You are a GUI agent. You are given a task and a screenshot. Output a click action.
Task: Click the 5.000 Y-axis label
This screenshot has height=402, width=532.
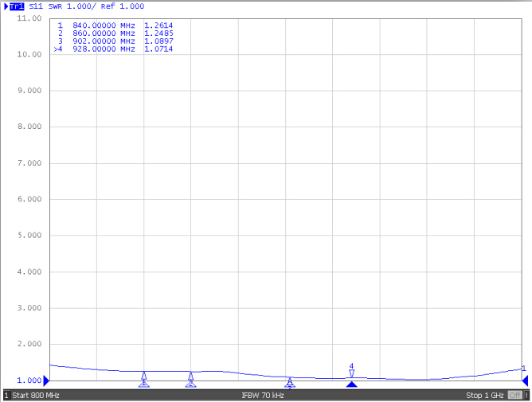click(x=29, y=236)
